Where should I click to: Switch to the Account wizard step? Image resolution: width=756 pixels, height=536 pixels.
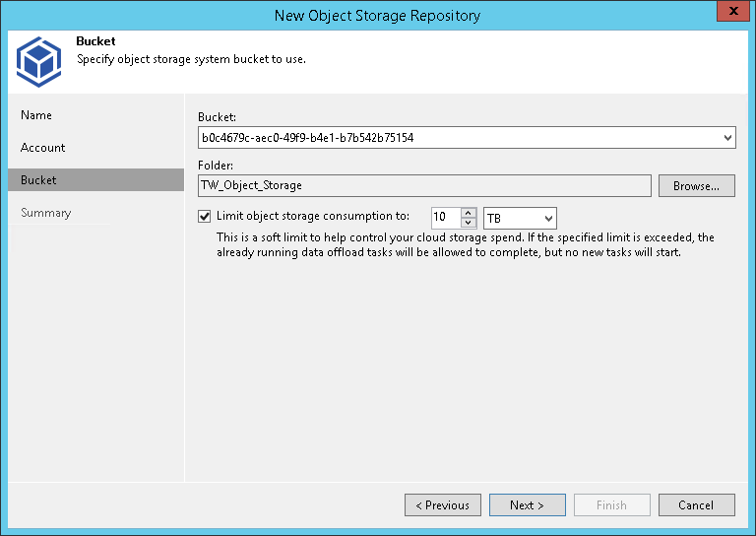[43, 148]
